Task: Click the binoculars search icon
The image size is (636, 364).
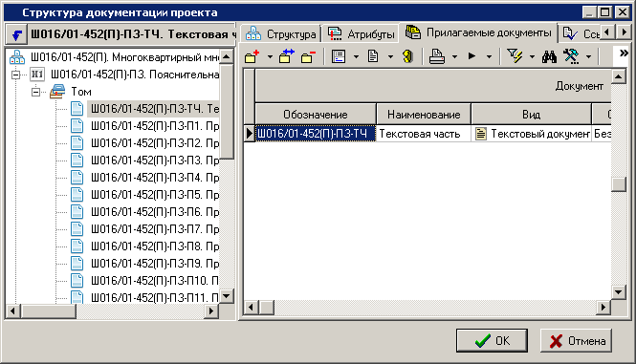Action: click(549, 56)
